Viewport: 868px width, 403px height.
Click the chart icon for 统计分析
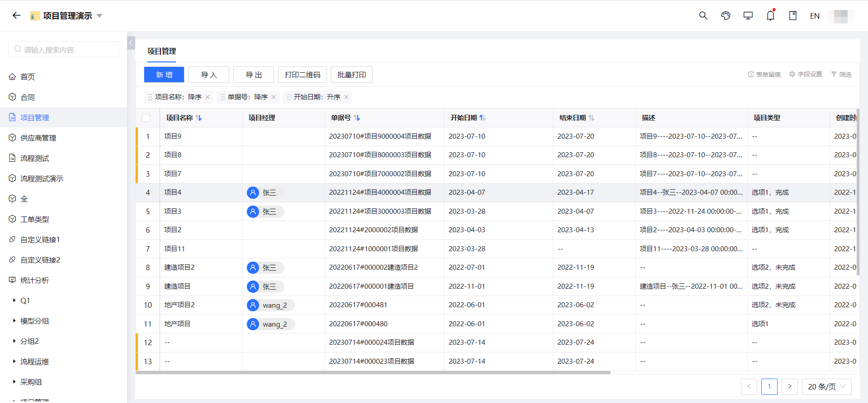pyautogui.click(x=12, y=280)
